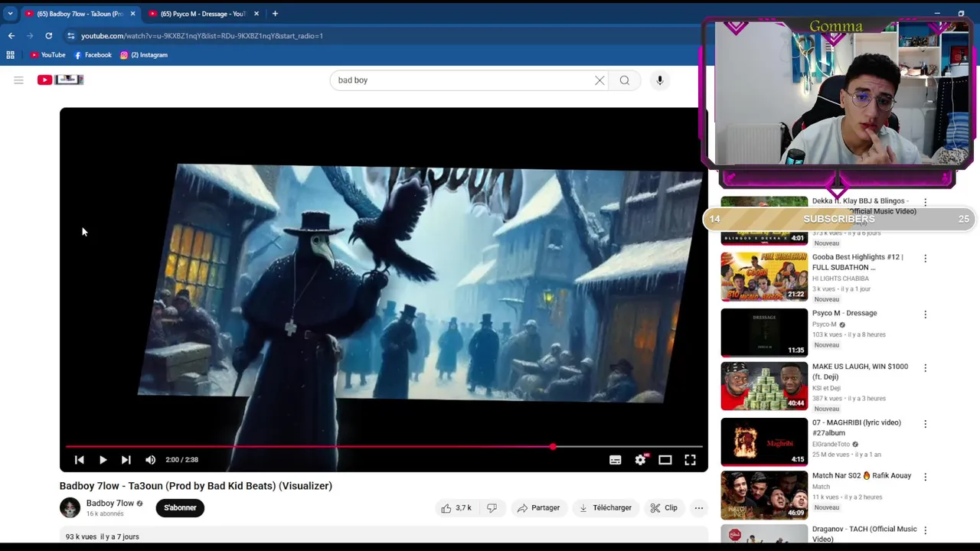Share the video via Partager
This screenshot has width=980, height=551.
point(538,508)
